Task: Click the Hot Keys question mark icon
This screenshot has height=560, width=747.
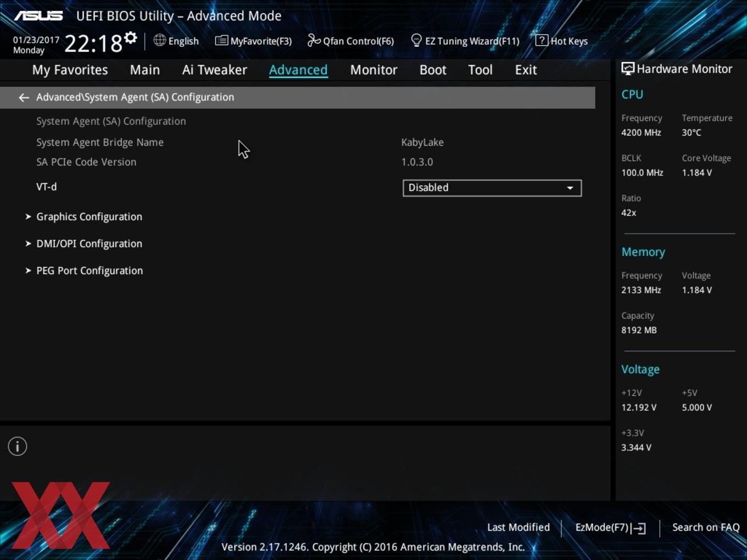Action: click(542, 40)
